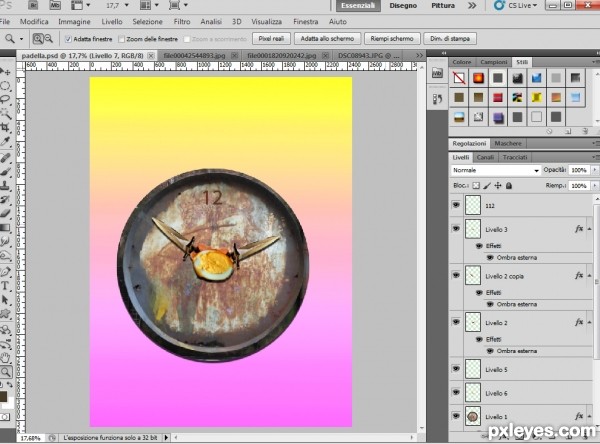Open Mini Bridge from the Mb icon
The width and height of the screenshot is (600, 444).
click(55, 5)
